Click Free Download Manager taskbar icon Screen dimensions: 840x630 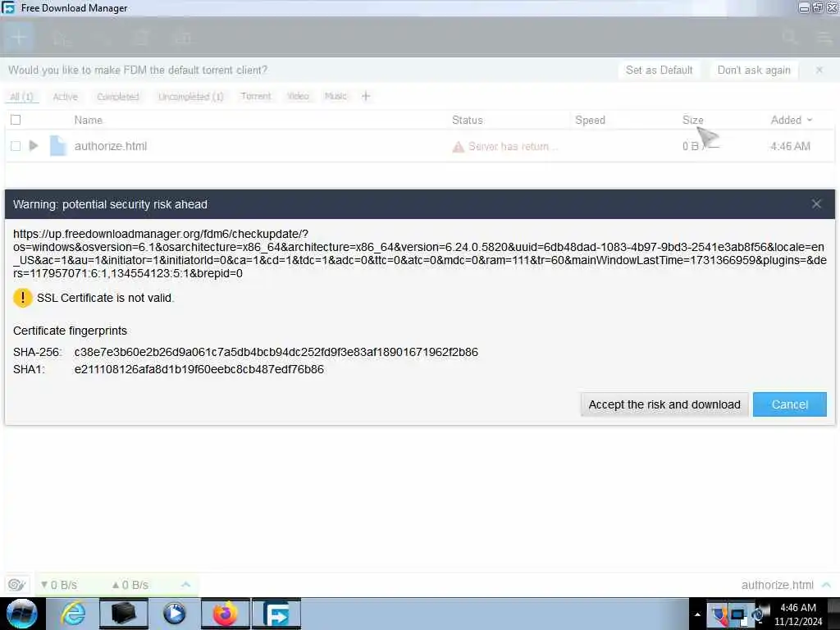pyautogui.click(x=276, y=614)
